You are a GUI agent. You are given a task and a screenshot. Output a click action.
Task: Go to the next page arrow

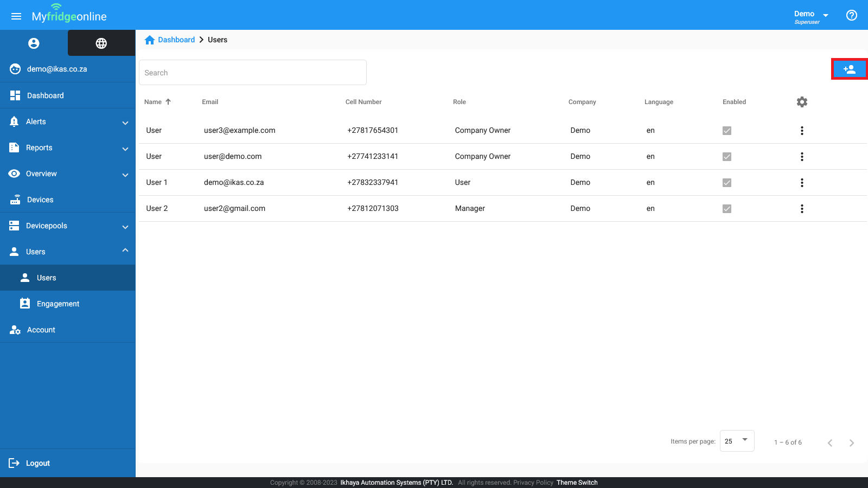coord(852,443)
